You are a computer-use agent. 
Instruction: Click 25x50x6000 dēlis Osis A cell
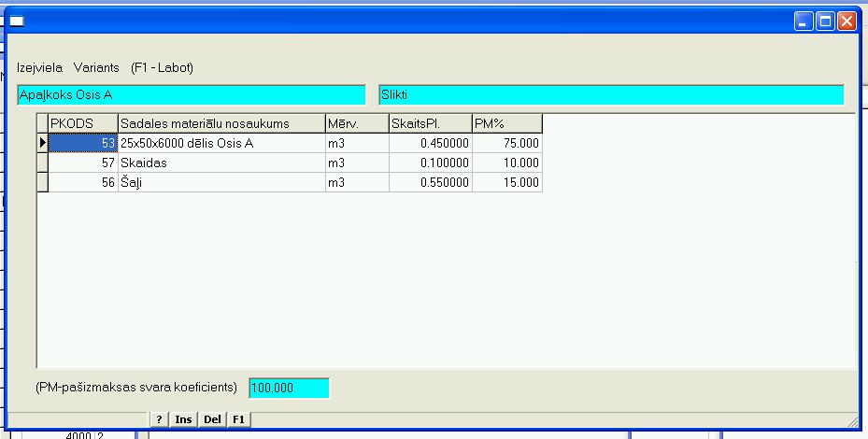pos(221,144)
